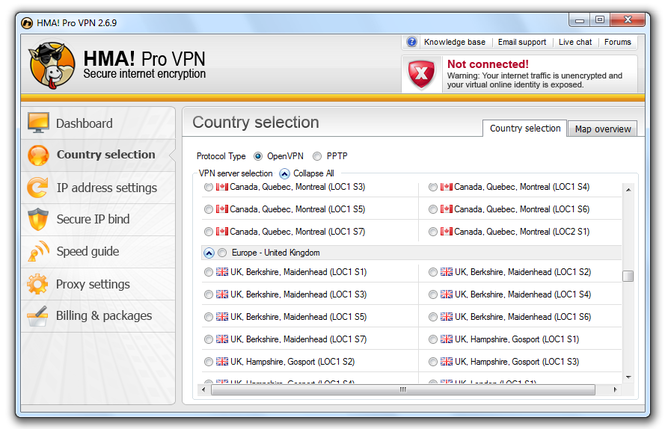Open Proxy settings section
This screenshot has width=665, height=429.
[x=98, y=284]
